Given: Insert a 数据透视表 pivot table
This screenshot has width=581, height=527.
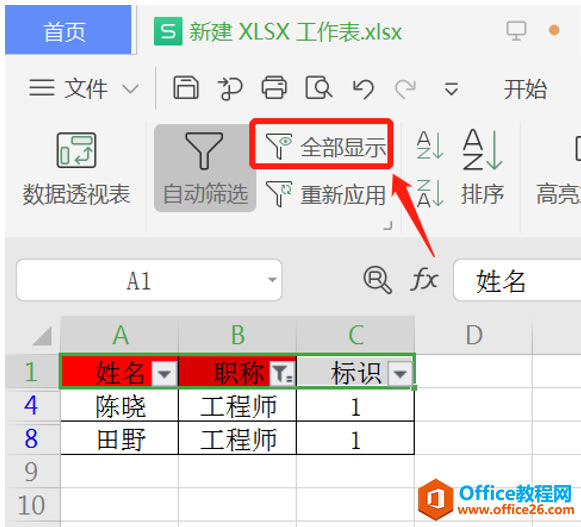Looking at the screenshot, I should point(76,169).
